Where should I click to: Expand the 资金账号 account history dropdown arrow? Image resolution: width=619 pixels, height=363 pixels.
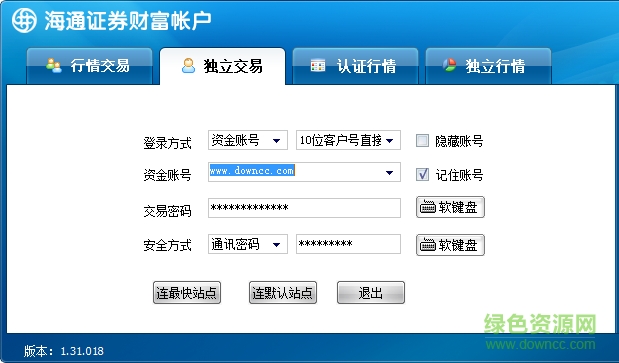tap(389, 172)
